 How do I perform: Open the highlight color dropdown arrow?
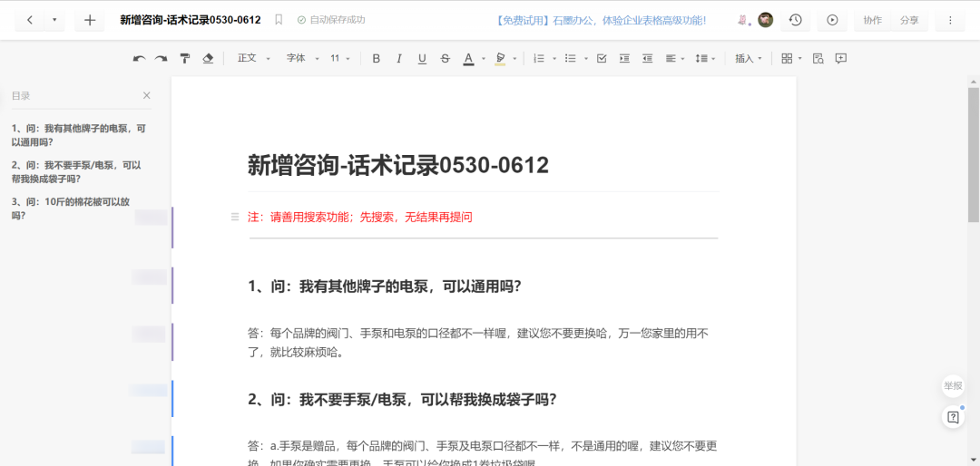[x=514, y=59]
